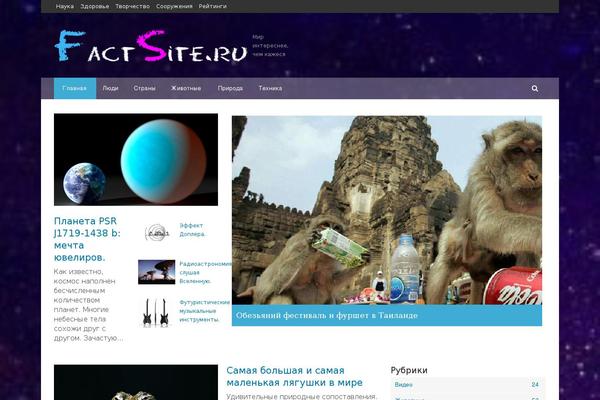Select the Техника navigation tab
This screenshot has height=400, width=600.
click(270, 88)
